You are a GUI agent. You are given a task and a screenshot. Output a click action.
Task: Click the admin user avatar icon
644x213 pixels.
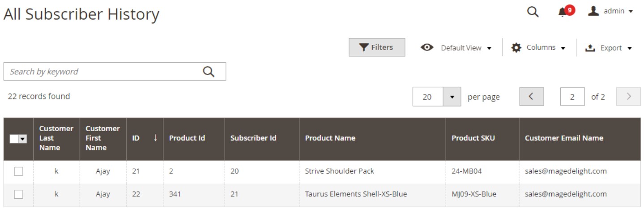click(x=593, y=11)
